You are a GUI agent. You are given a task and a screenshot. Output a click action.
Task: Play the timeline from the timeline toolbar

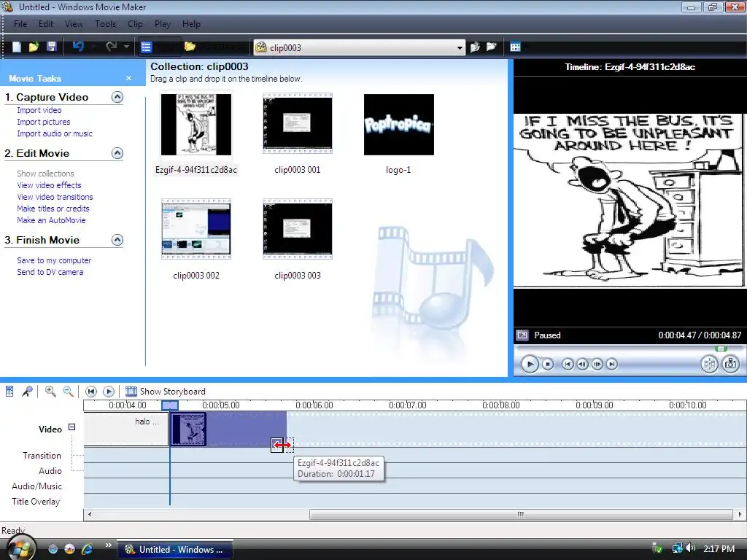(109, 392)
